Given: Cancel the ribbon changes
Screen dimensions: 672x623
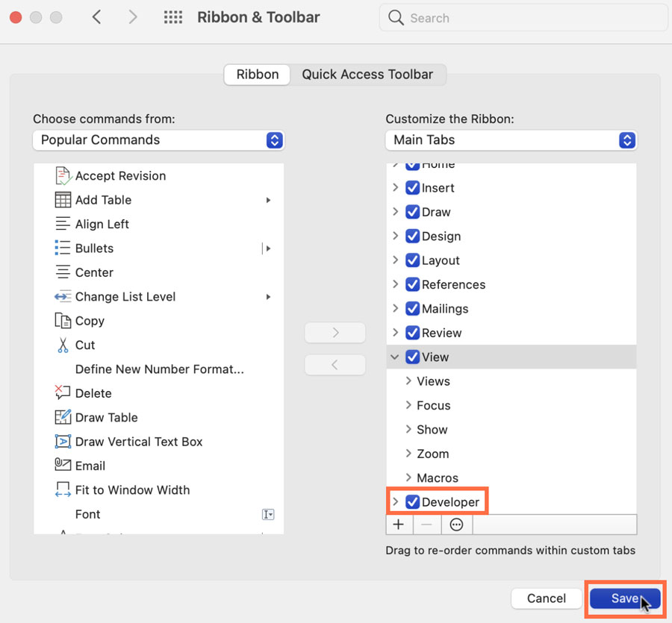Looking at the screenshot, I should [546, 598].
